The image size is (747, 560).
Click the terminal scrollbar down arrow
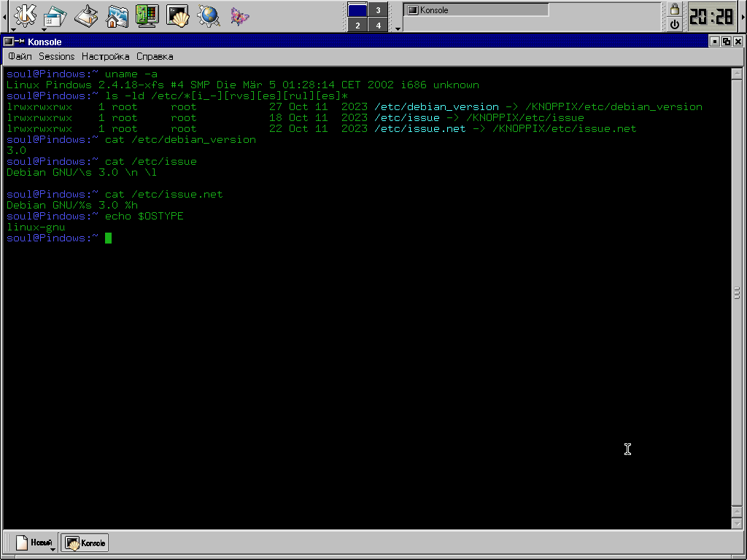(737, 522)
